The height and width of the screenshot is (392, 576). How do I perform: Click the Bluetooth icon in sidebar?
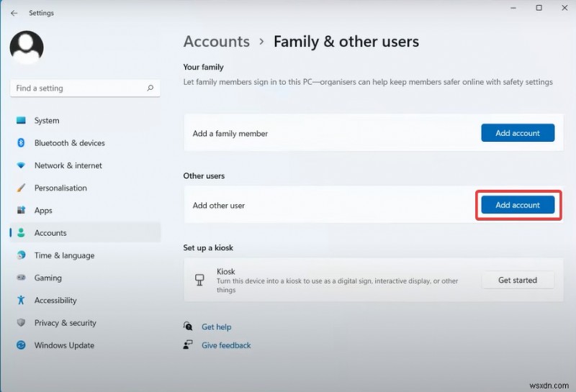[x=21, y=143]
